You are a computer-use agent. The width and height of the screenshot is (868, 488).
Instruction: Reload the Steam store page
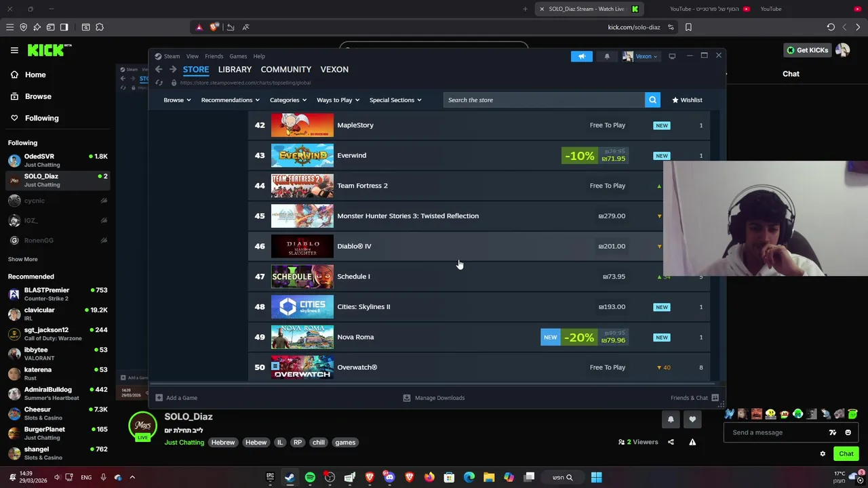(x=159, y=83)
